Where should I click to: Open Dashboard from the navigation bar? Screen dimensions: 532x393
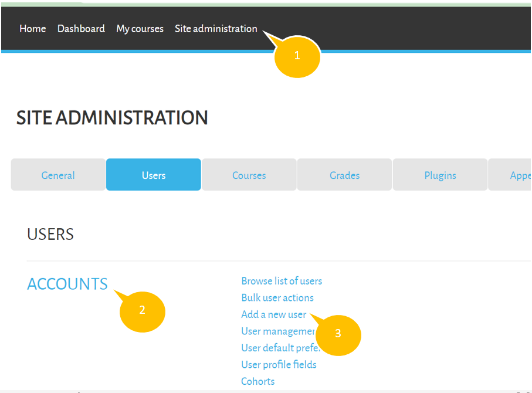81,29
